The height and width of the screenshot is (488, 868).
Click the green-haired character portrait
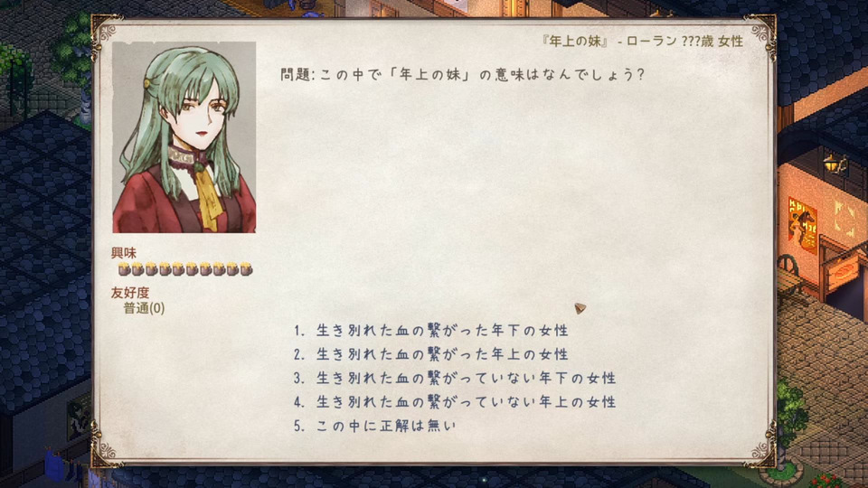[184, 136]
